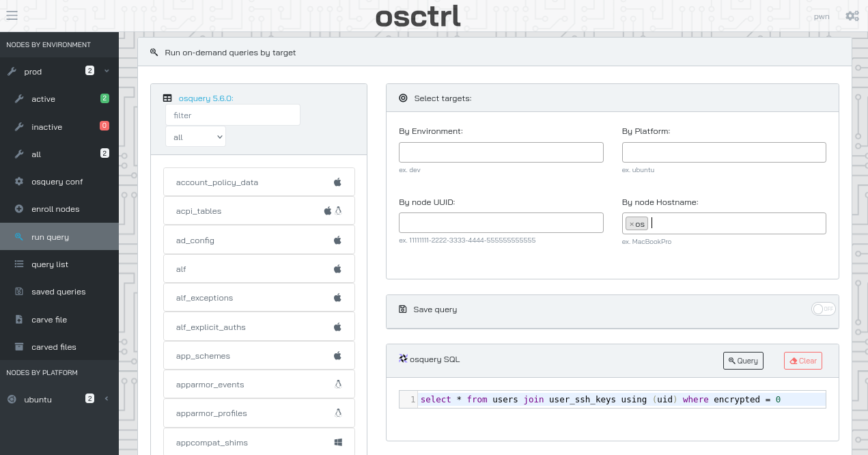Click the osquery SQL logo icon
The height and width of the screenshot is (455, 868).
tap(403, 359)
